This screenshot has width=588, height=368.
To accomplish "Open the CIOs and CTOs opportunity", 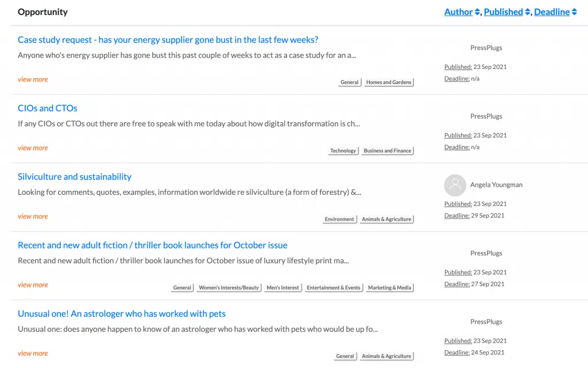I will coord(47,108).
